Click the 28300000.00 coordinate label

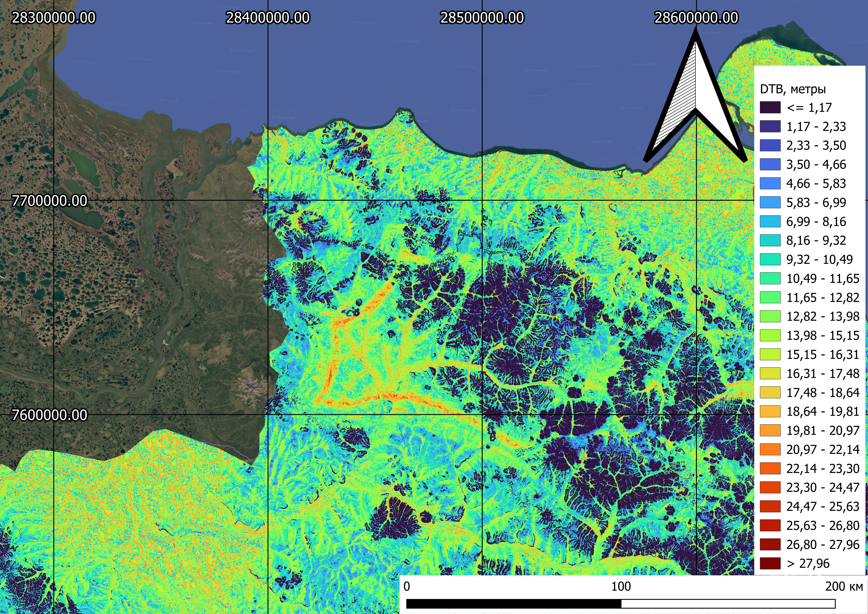tap(54, 18)
